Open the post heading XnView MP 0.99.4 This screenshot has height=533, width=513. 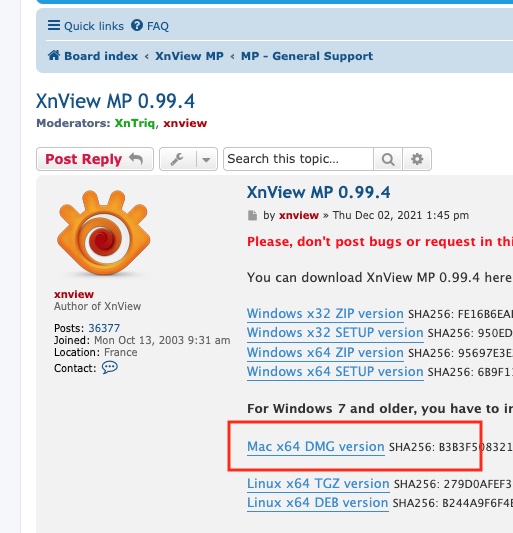(319, 192)
